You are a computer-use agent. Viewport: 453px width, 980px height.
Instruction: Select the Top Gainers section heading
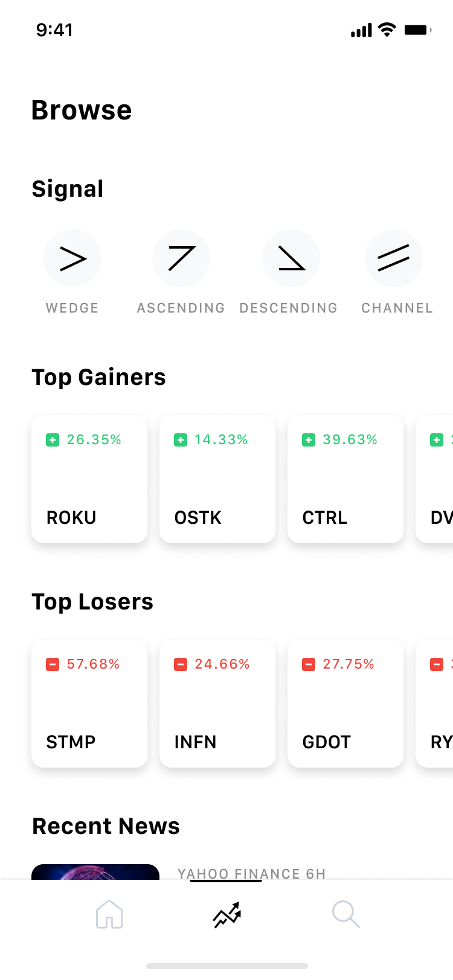click(98, 377)
